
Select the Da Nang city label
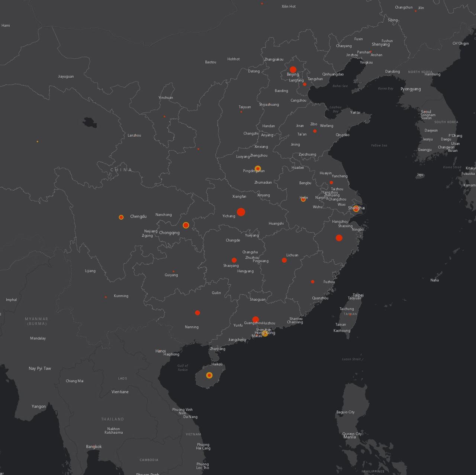[x=190, y=417]
